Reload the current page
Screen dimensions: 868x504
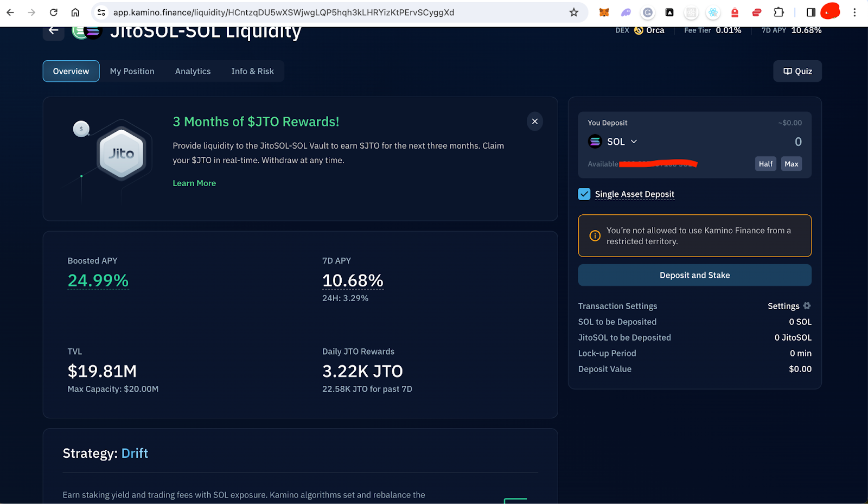point(53,12)
